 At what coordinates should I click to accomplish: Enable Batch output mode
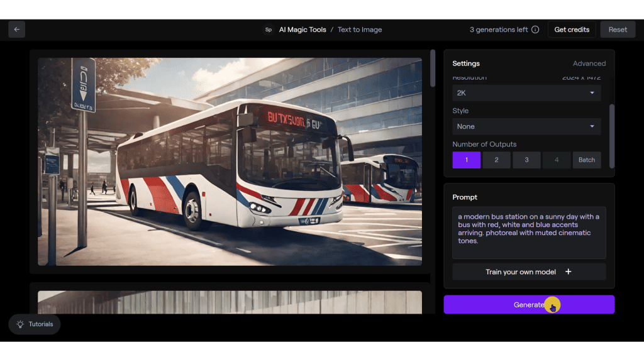pos(587,160)
